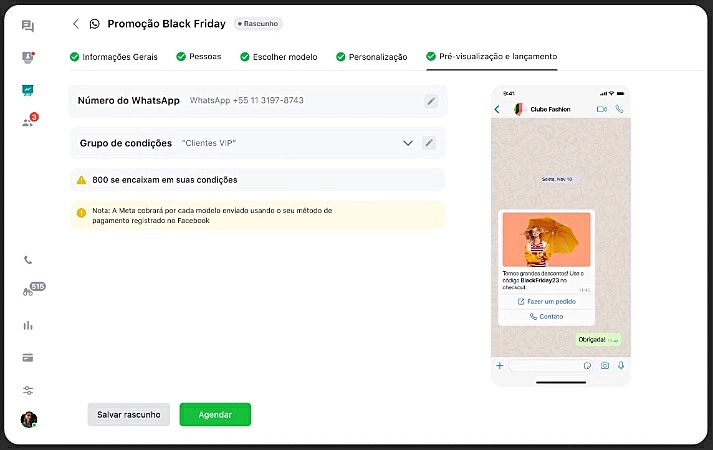Open the notifications icon with red dot
713x450 pixels.
(x=28, y=58)
